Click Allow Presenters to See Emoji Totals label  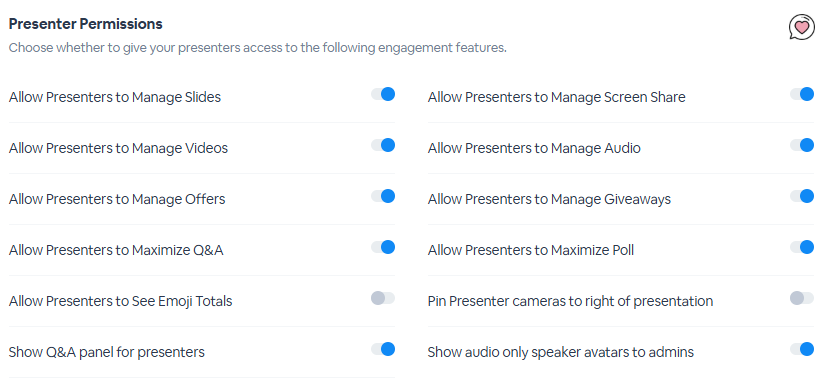point(121,301)
